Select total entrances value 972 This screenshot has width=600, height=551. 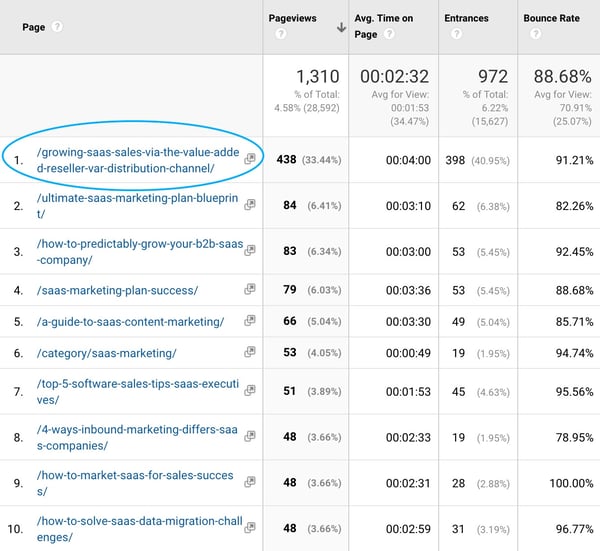(x=493, y=77)
